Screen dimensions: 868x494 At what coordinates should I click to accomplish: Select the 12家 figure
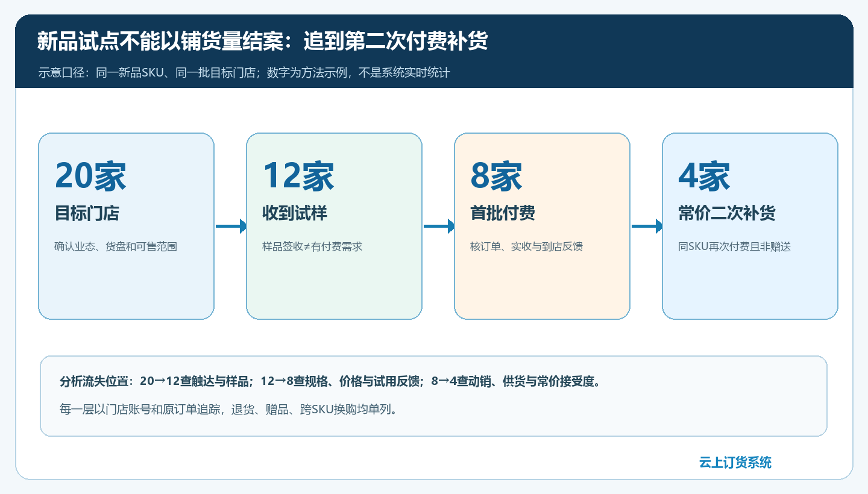coord(298,176)
